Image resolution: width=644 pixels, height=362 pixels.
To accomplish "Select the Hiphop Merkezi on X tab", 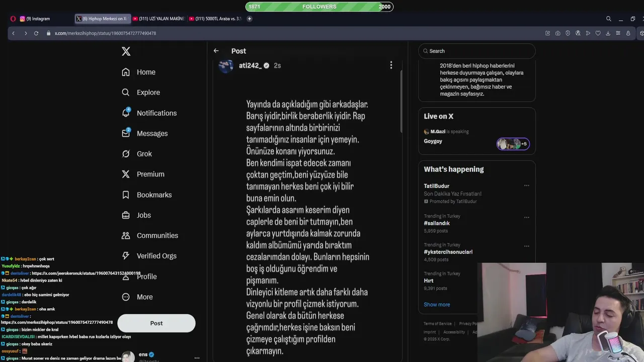I will (x=102, y=19).
